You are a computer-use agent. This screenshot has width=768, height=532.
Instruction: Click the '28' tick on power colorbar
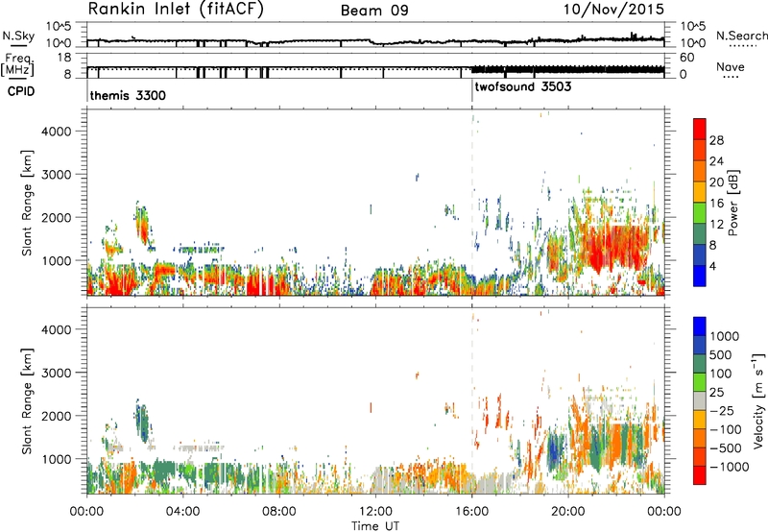click(x=716, y=140)
